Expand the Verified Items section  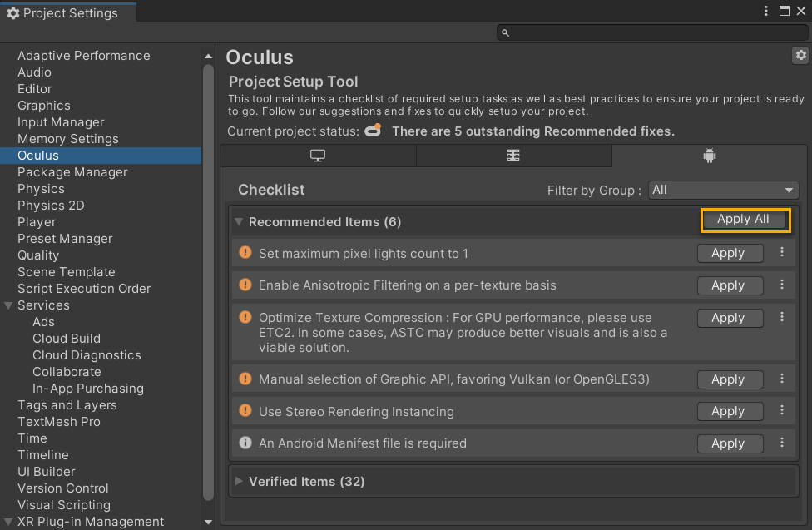pos(239,481)
